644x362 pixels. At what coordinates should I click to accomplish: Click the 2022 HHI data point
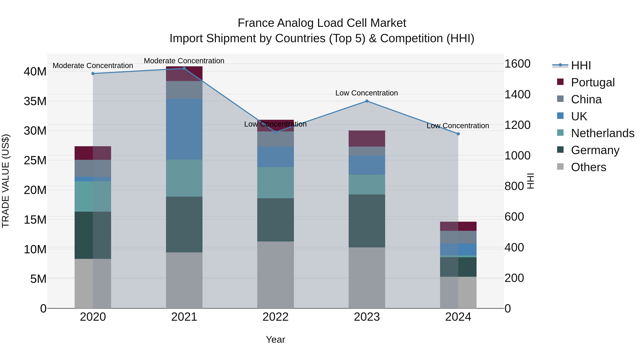[275, 132]
